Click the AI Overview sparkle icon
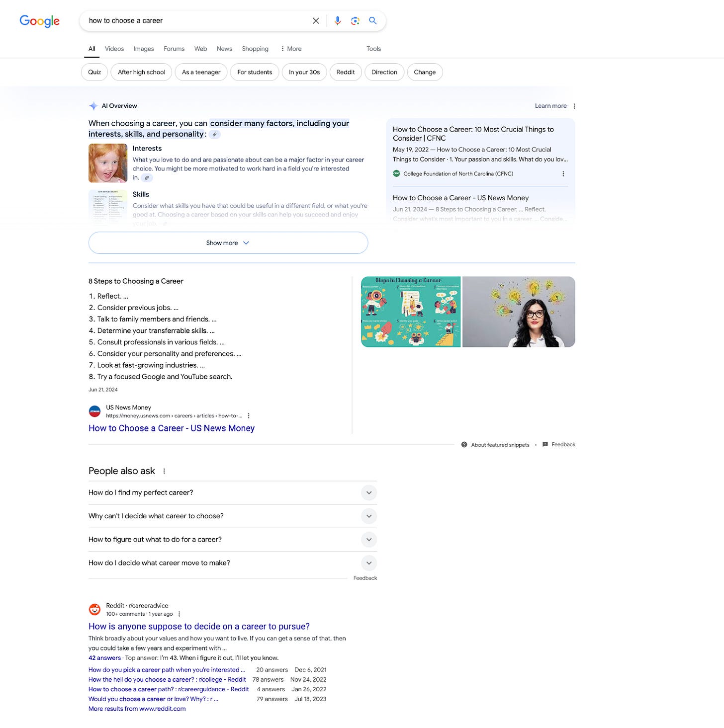Image resolution: width=724 pixels, height=728 pixels. (x=93, y=106)
